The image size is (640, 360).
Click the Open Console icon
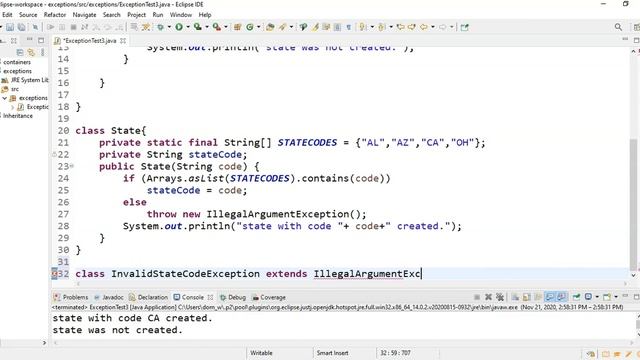coord(607,297)
